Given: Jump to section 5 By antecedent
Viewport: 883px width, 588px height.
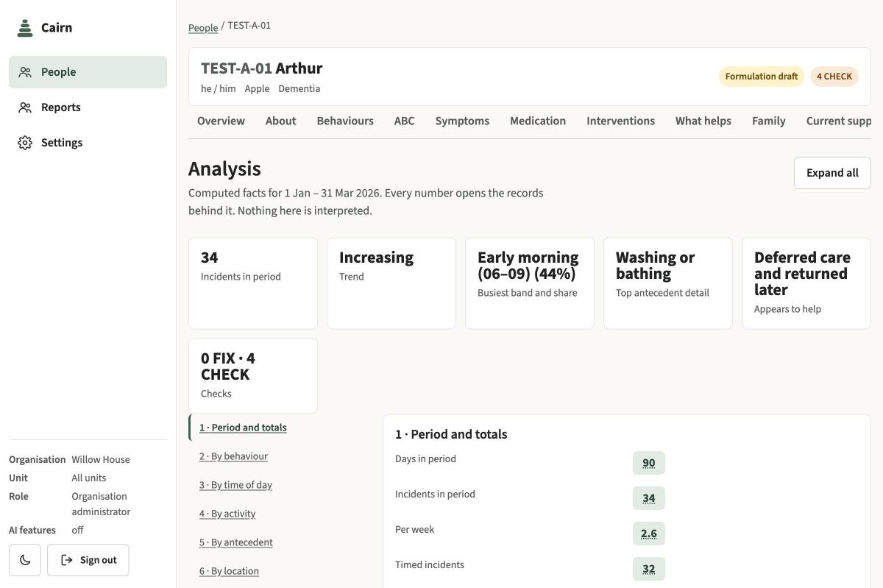Looking at the screenshot, I should tap(235, 542).
